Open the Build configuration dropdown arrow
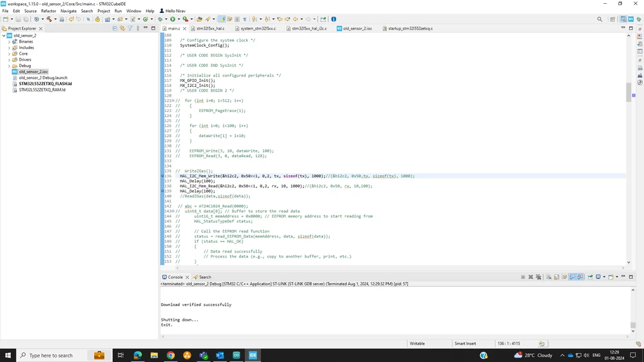The image size is (644, 362). 55,19
